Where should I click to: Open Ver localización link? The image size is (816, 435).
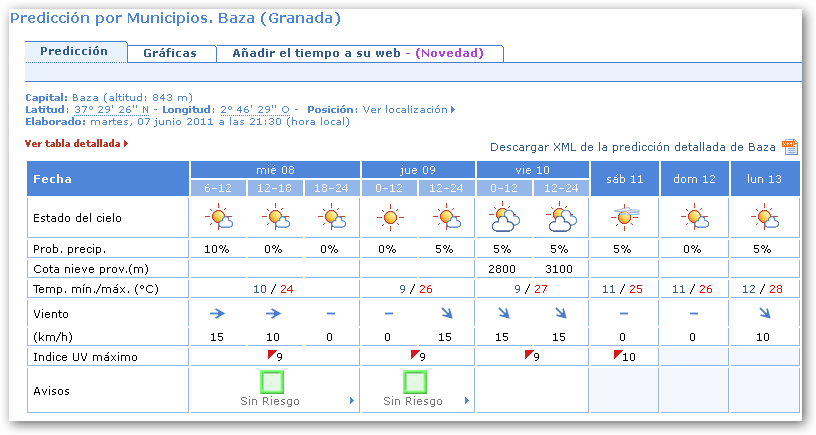408,109
